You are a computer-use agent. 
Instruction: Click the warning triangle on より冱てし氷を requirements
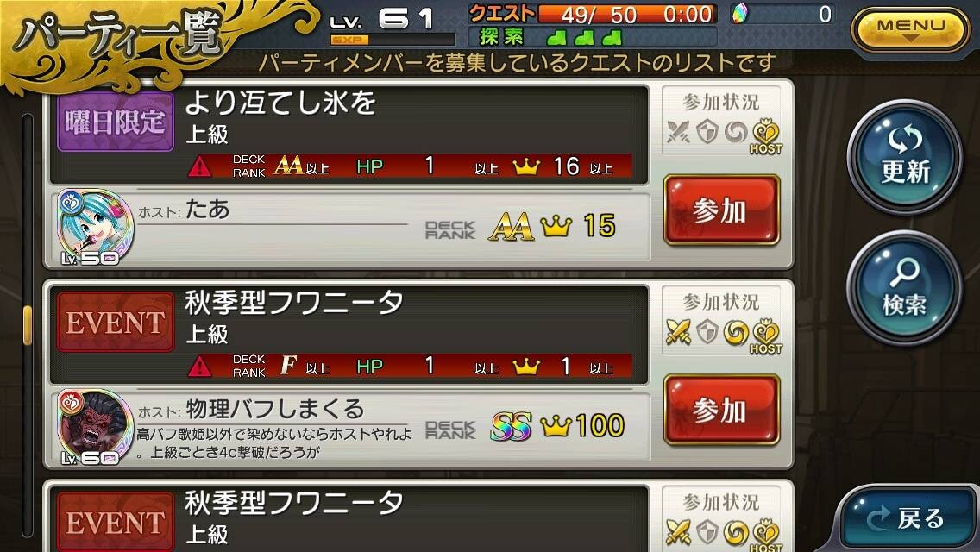199,166
